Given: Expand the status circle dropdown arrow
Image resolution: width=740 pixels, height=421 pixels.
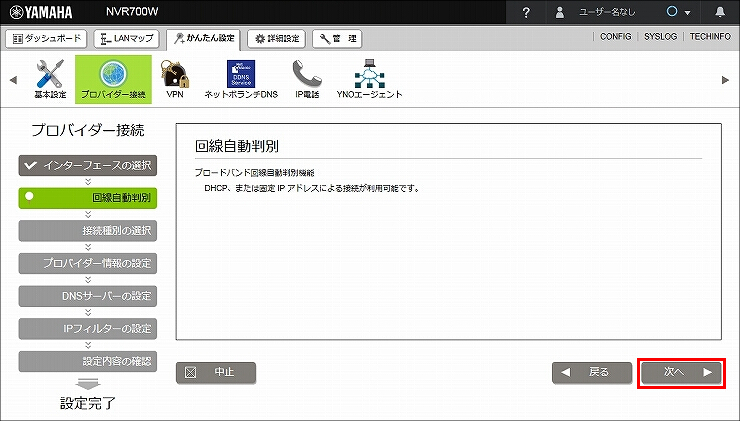Looking at the screenshot, I should (x=688, y=13).
